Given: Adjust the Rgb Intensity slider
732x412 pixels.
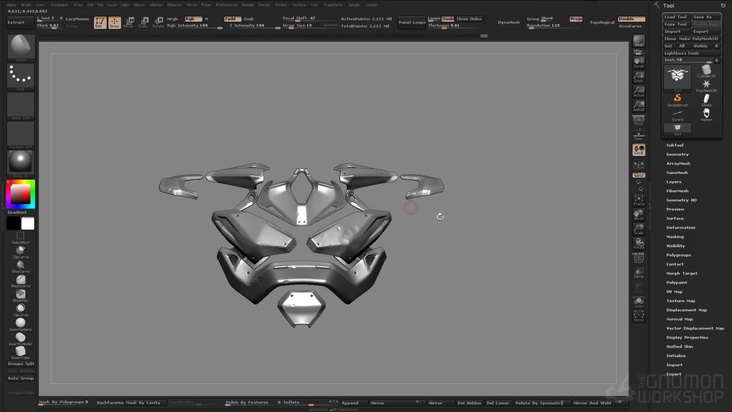Looking at the screenshot, I should click(x=194, y=26).
